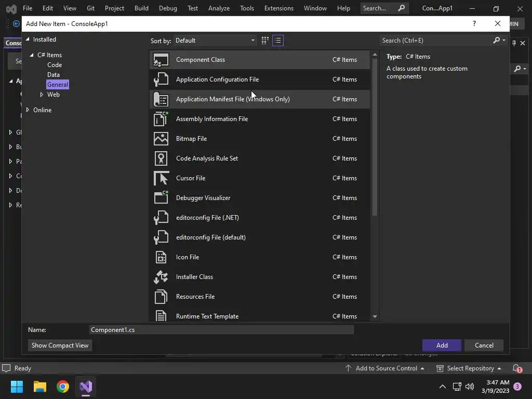Open the Window menu
Image resolution: width=532 pixels, height=399 pixels.
click(315, 8)
